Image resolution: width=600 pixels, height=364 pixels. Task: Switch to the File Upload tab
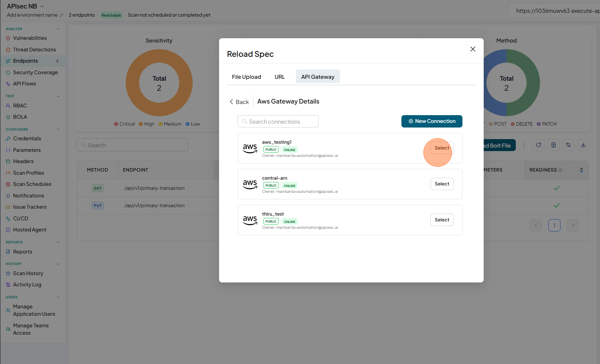pyautogui.click(x=246, y=77)
